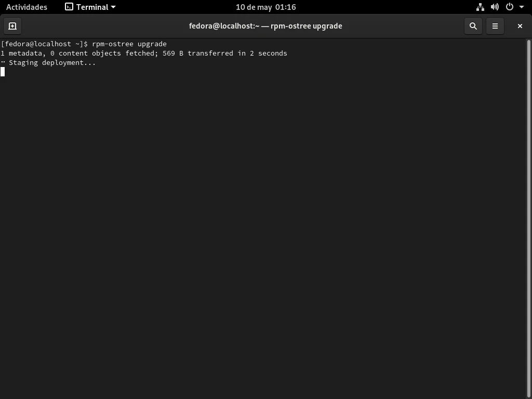Open a new terminal tab
This screenshot has height=399, width=532.
click(x=12, y=26)
